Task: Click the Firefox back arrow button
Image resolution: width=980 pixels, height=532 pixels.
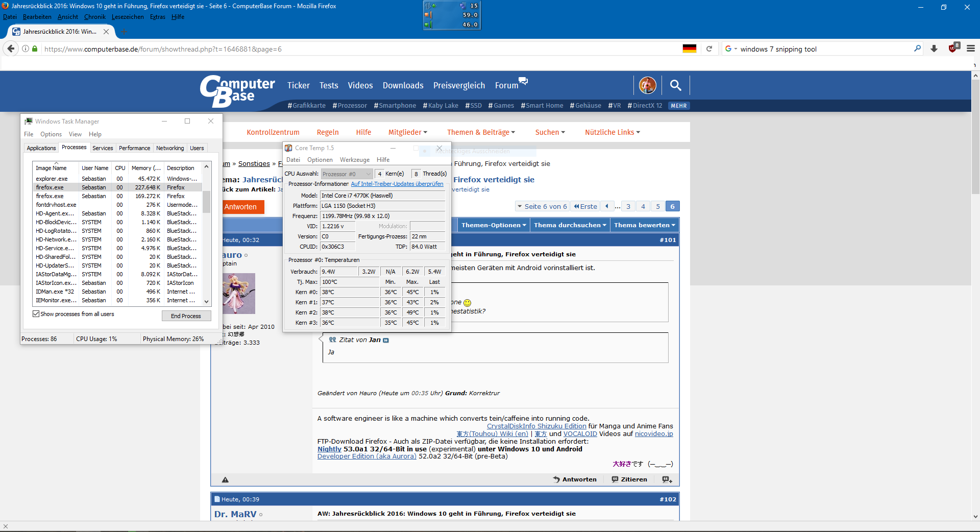Action: (11, 49)
